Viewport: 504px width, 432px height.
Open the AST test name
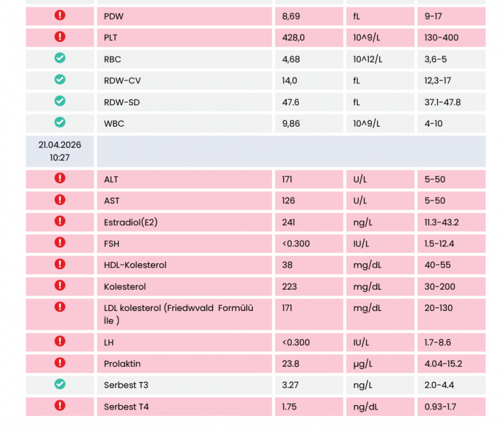[111, 201]
